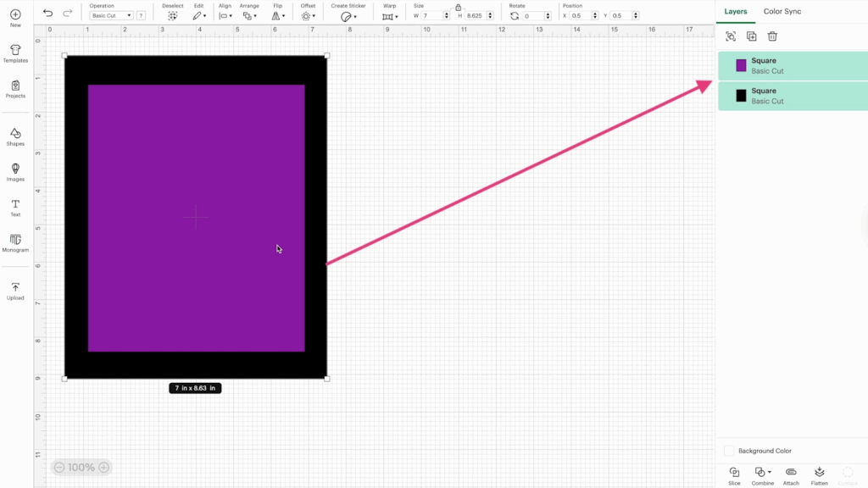Screen dimensions: 868x488
Task: Zoom in with the plus button
Action: pyautogui.click(x=103, y=468)
